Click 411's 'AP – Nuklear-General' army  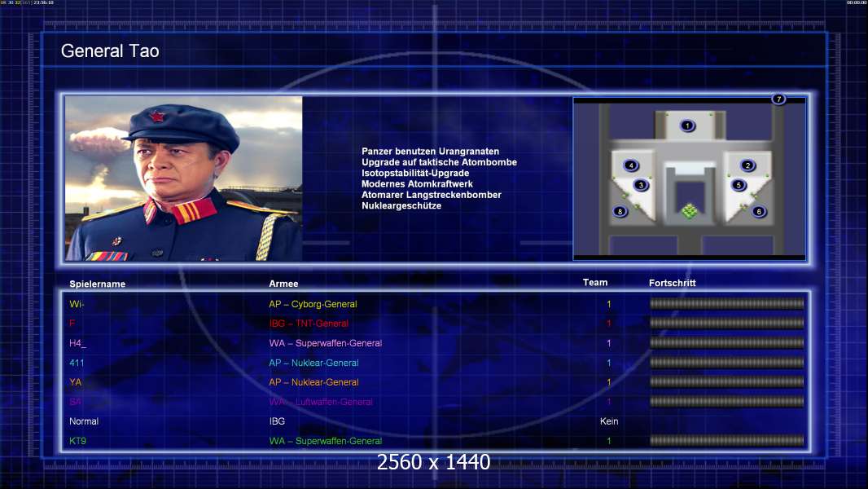313,363
